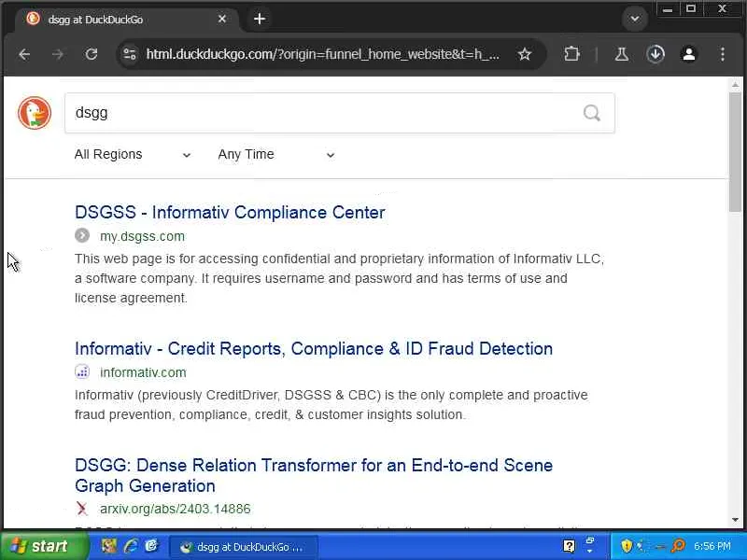
Task: Open the Extensions puzzle icon
Action: (571, 54)
